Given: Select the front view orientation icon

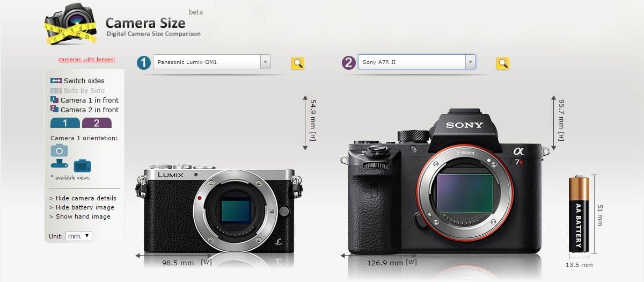Looking at the screenshot, I should (59, 150).
